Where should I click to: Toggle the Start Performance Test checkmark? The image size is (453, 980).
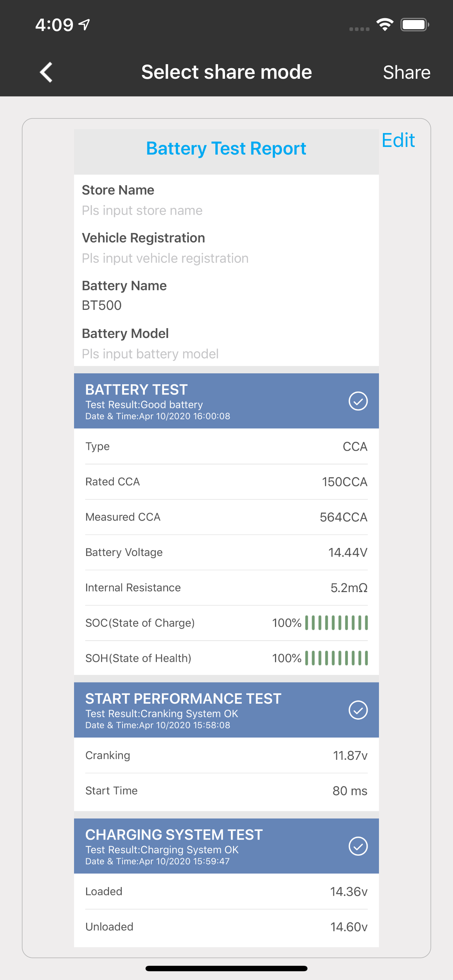[358, 710]
